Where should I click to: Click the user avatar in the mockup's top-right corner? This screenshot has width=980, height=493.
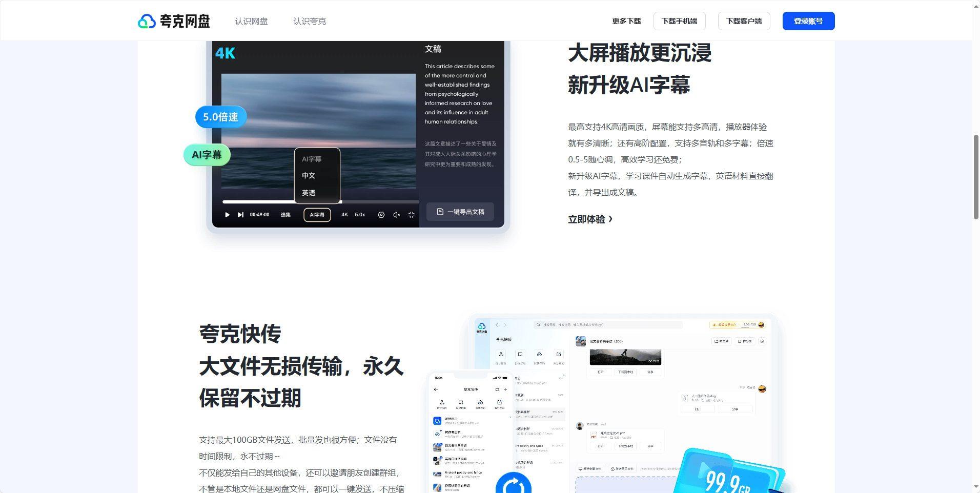(x=762, y=324)
